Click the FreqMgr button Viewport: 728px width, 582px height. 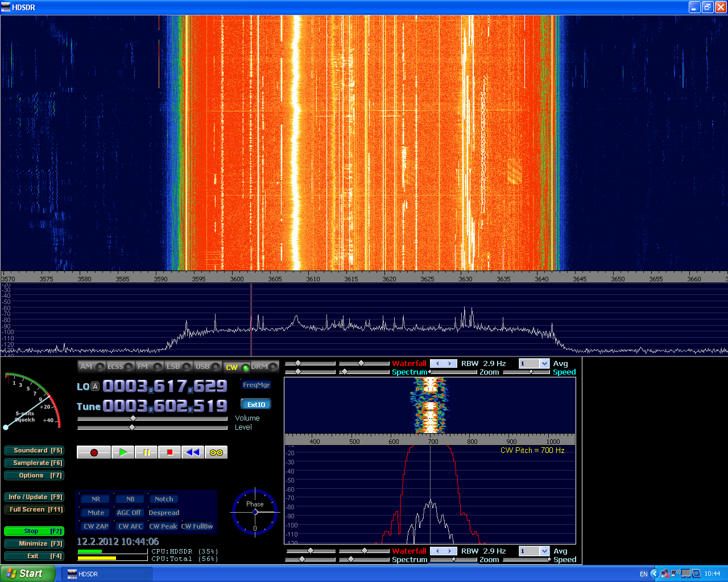pos(256,385)
